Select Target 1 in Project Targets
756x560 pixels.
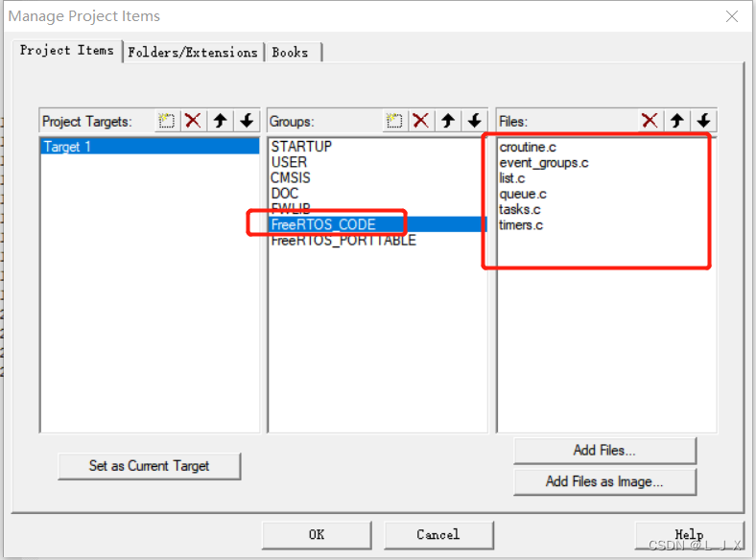point(150,147)
